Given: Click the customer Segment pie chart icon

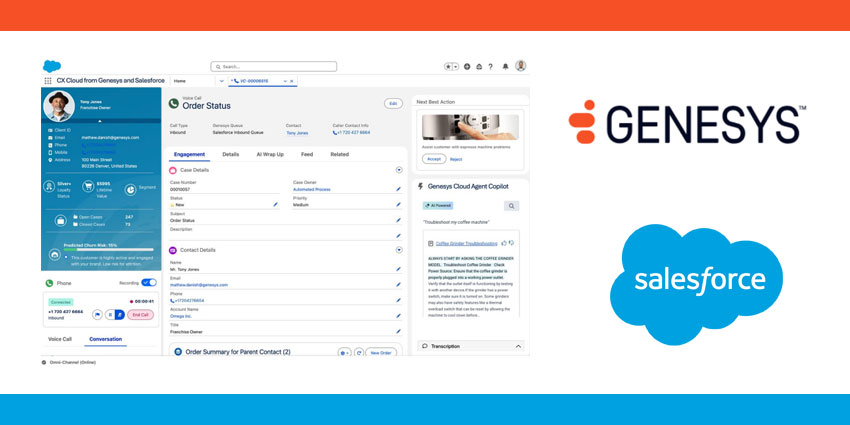Looking at the screenshot, I should tap(131, 189).
